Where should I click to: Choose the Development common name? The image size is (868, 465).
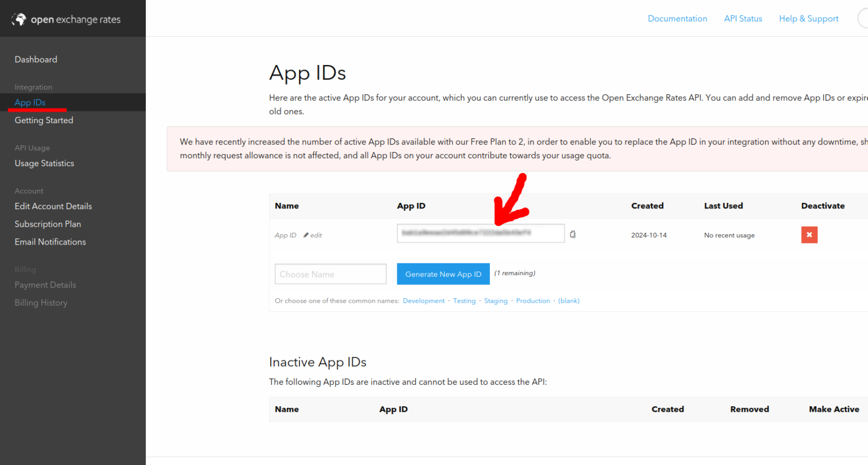[423, 301]
